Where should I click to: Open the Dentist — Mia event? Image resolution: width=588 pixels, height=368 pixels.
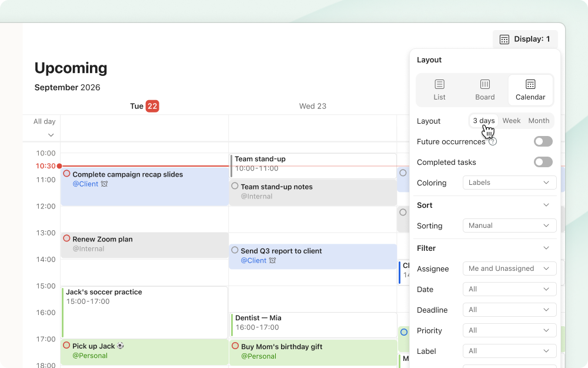[313, 325]
